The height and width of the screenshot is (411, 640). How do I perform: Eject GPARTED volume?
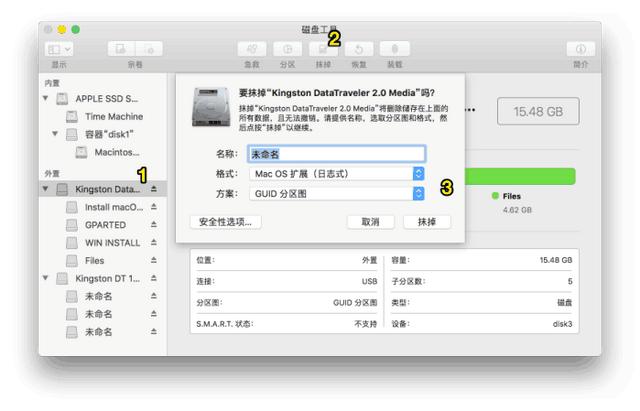click(154, 224)
